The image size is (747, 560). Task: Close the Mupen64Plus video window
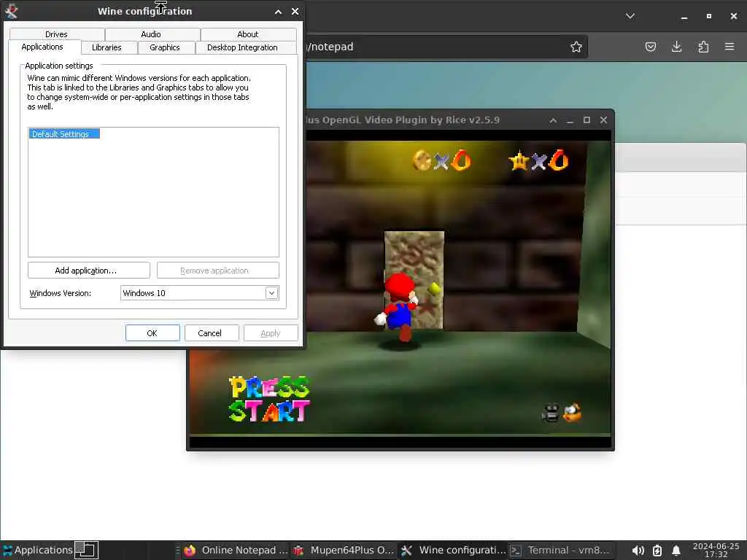[603, 120]
